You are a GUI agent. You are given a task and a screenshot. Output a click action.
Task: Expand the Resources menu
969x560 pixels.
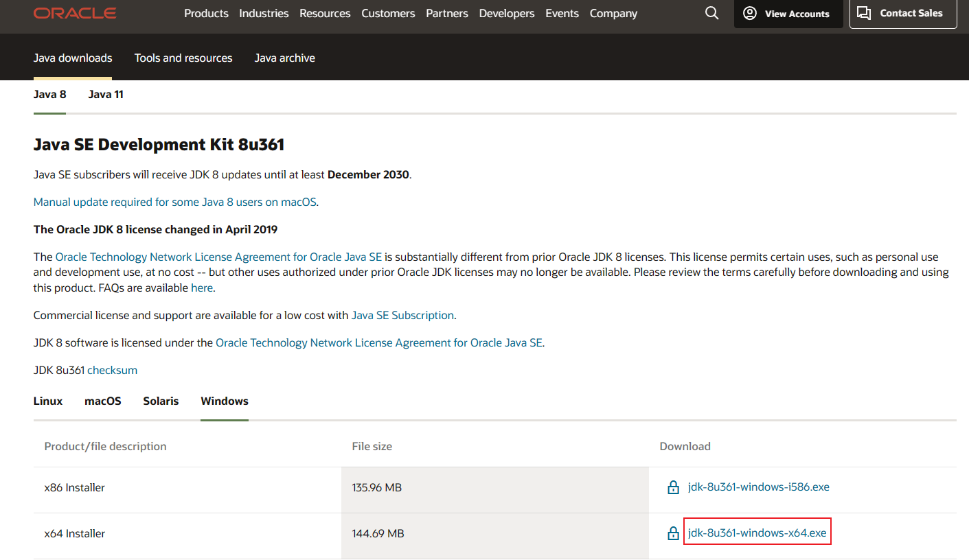[x=325, y=13]
